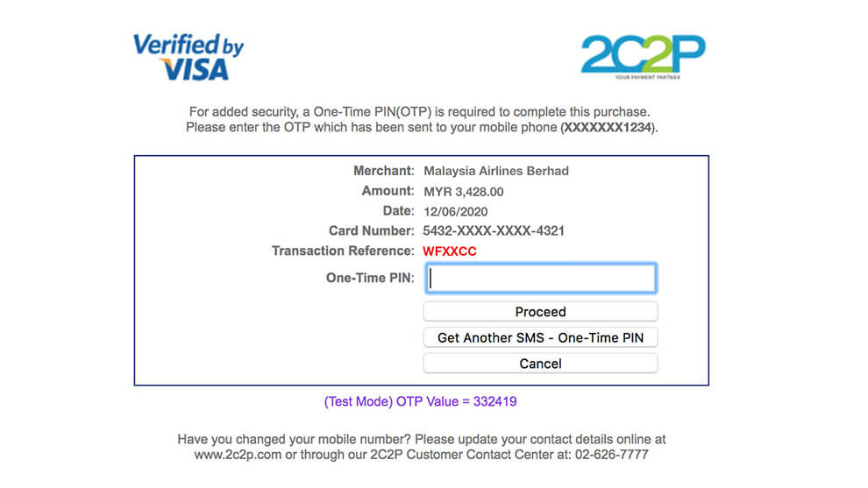This screenshot has height=488, width=868.
Task: Click the Merchant label
Action: (x=384, y=171)
